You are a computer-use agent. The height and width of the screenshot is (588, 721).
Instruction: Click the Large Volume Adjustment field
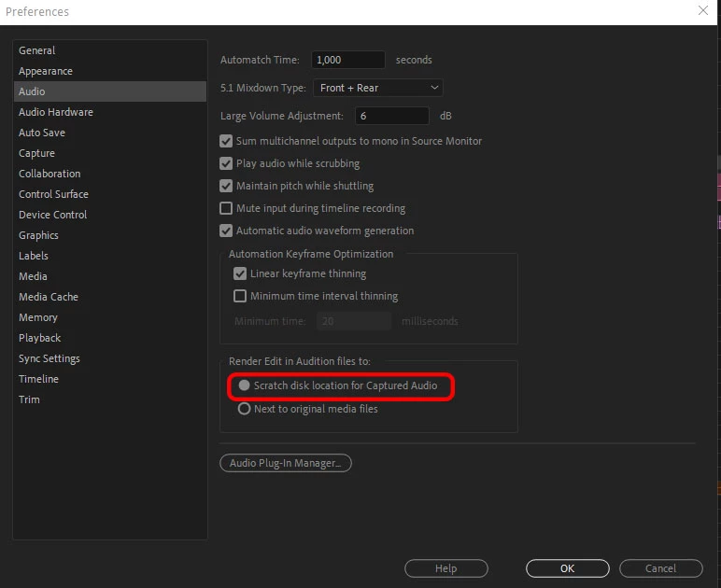tap(391, 116)
